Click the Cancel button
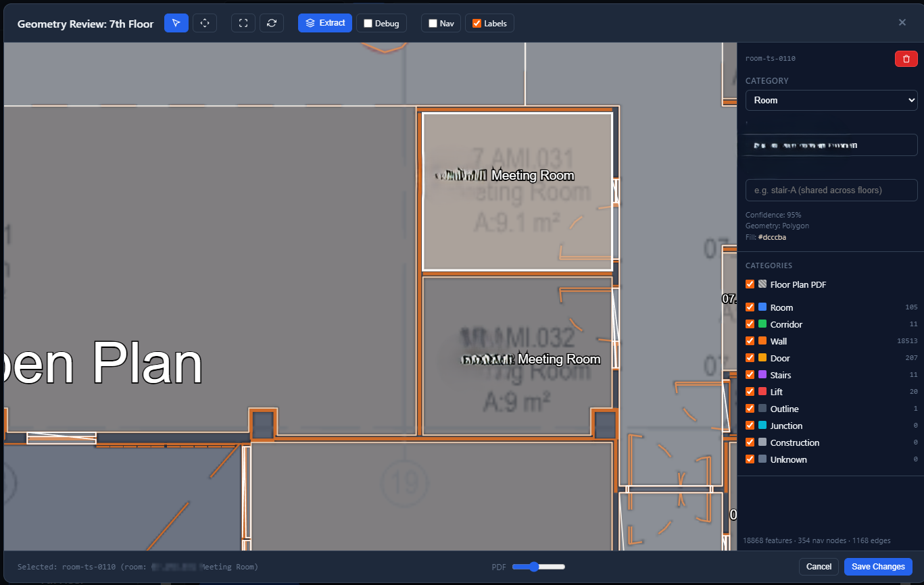The width and height of the screenshot is (924, 585). coord(819,567)
